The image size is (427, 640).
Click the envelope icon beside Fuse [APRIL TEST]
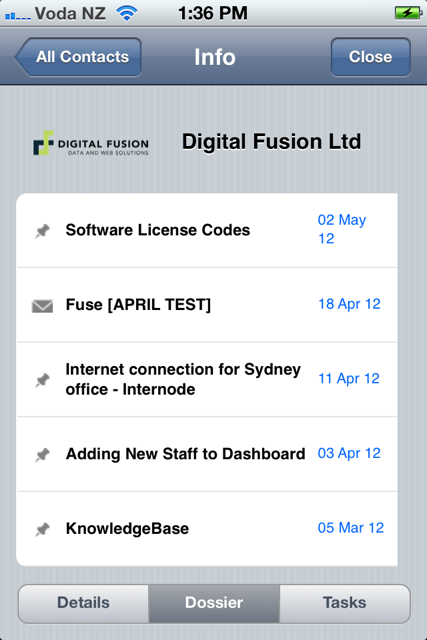(x=42, y=306)
